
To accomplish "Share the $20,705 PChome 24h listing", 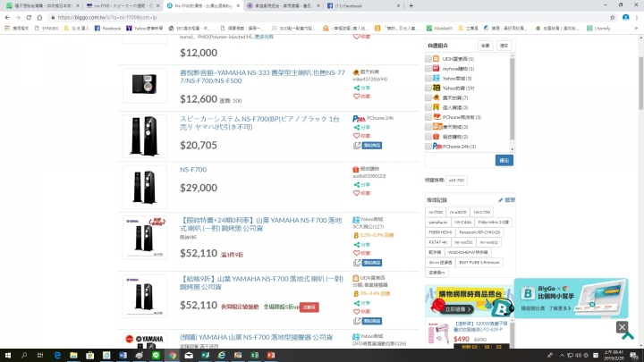I will (x=362, y=128).
